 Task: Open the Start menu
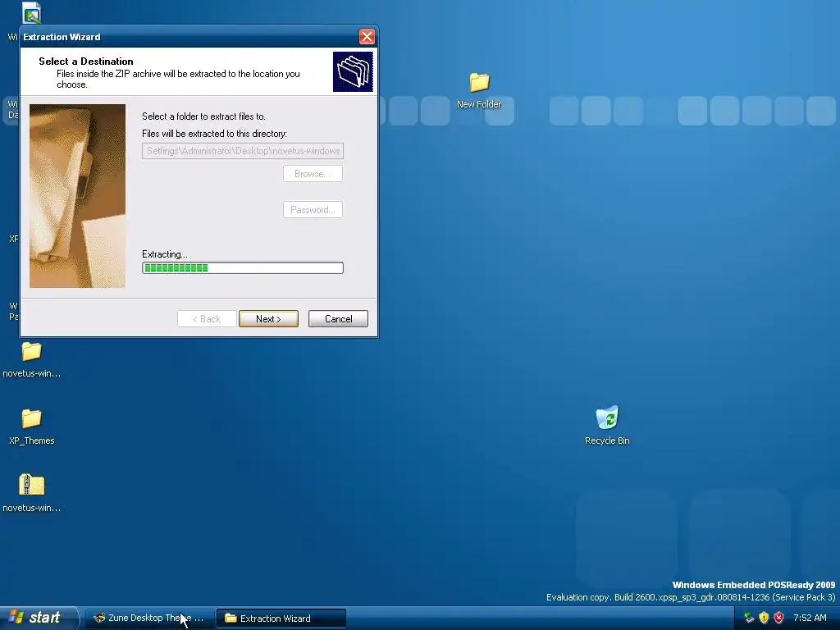(38, 618)
